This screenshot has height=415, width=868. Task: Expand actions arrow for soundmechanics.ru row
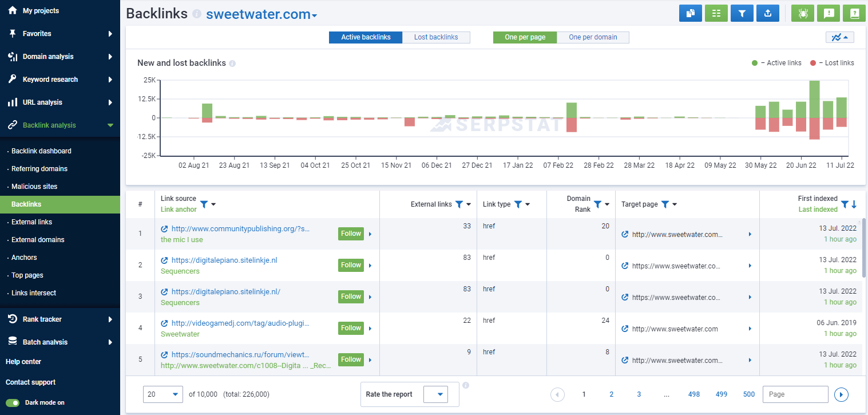click(x=370, y=360)
